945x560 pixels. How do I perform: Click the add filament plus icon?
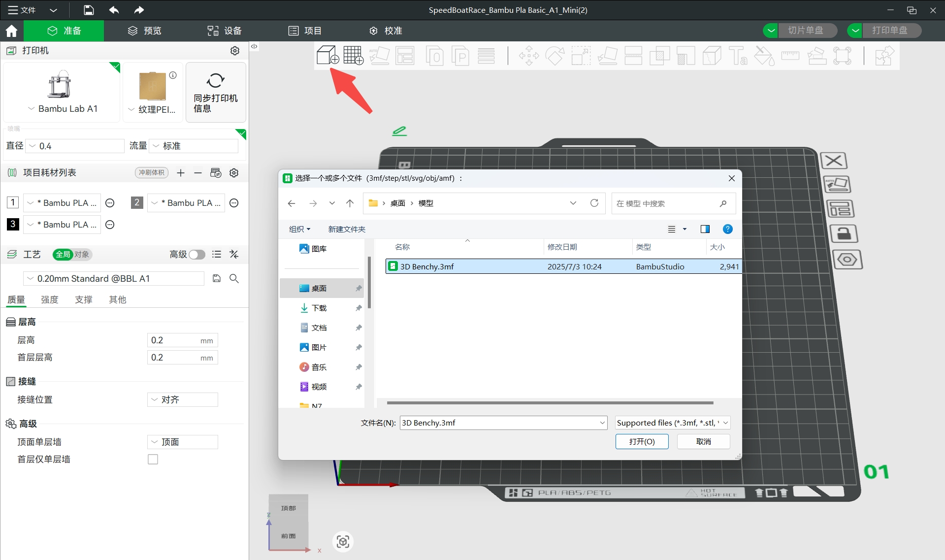pos(181,173)
